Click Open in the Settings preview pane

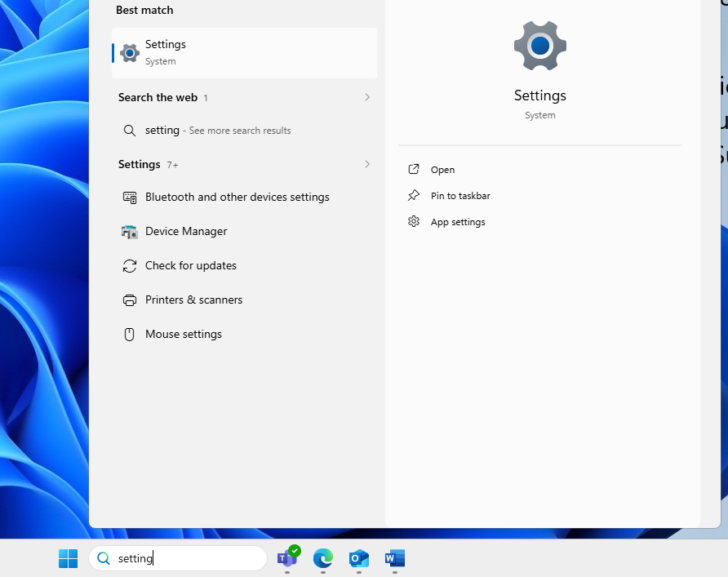click(442, 170)
